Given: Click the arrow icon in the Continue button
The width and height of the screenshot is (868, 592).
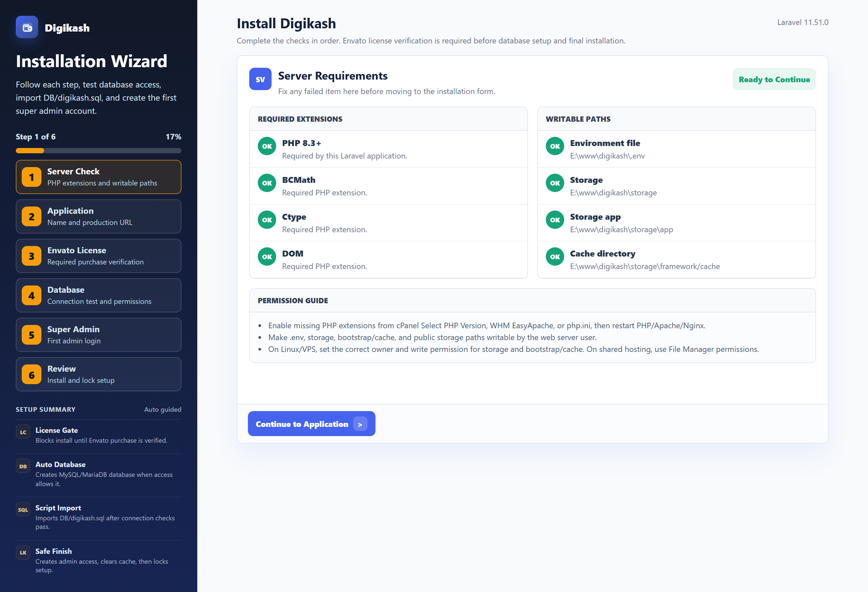Looking at the screenshot, I should point(360,424).
